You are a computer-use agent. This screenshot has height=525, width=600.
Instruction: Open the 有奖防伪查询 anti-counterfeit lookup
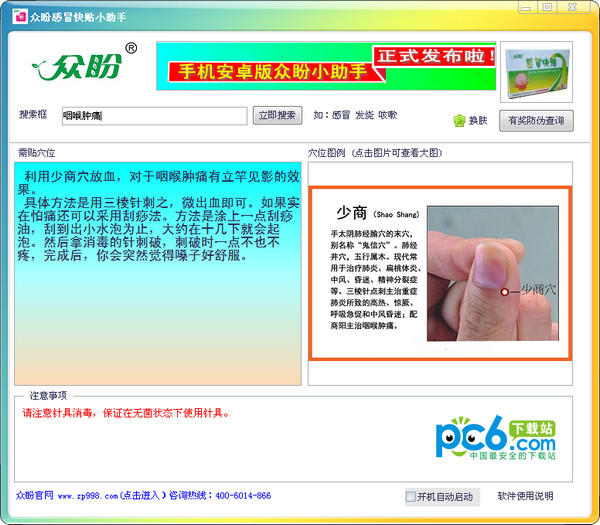(x=536, y=121)
